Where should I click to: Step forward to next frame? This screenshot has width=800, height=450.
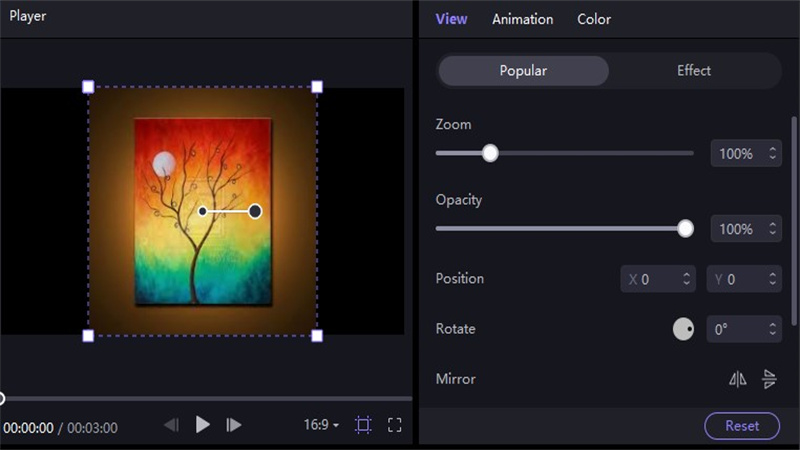coord(234,425)
